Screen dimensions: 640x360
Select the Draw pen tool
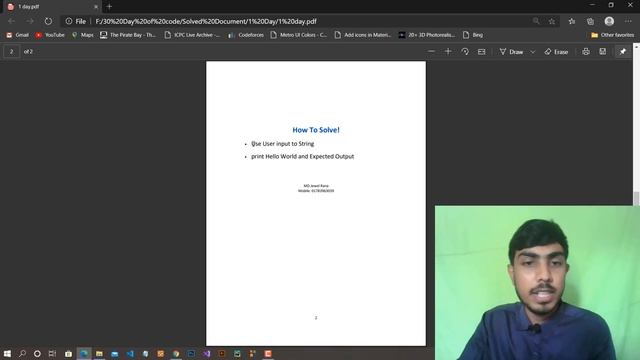pyautogui.click(x=511, y=52)
